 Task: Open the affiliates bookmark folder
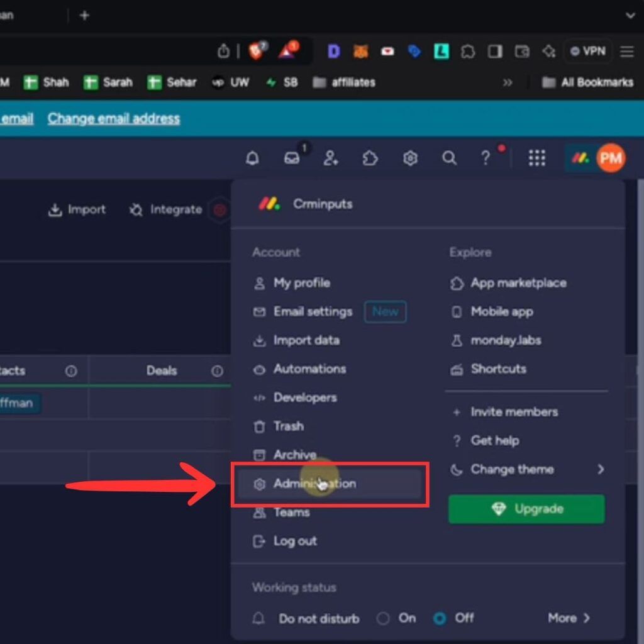tap(344, 82)
